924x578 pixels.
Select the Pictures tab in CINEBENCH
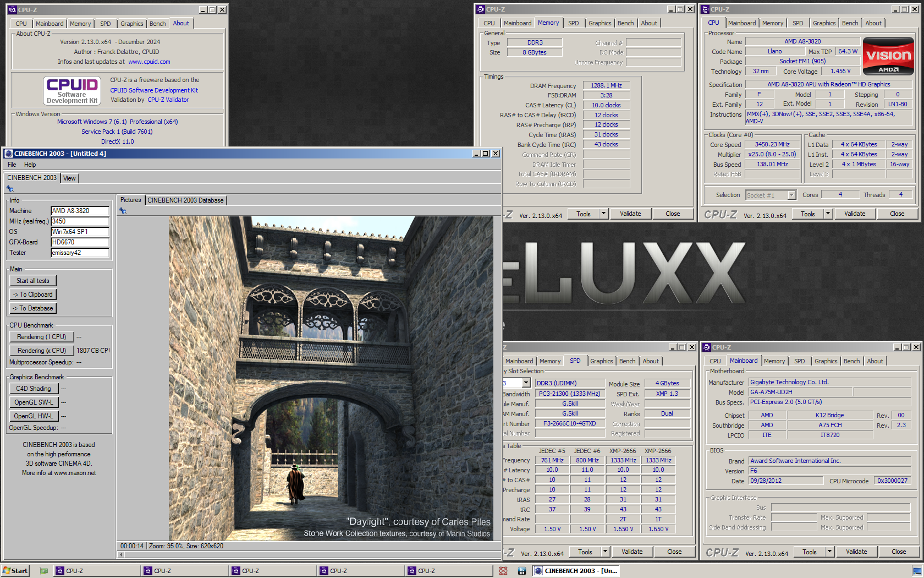[x=131, y=200]
